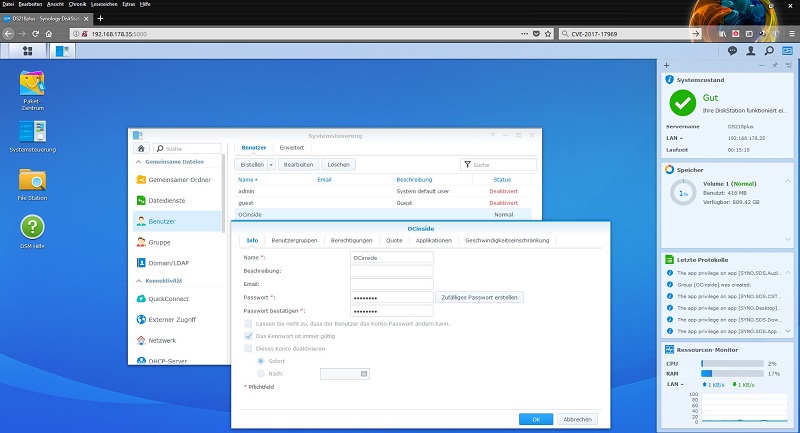Click Volume 1 usage ring
The width and height of the screenshot is (800, 433).
pyautogui.click(x=683, y=193)
